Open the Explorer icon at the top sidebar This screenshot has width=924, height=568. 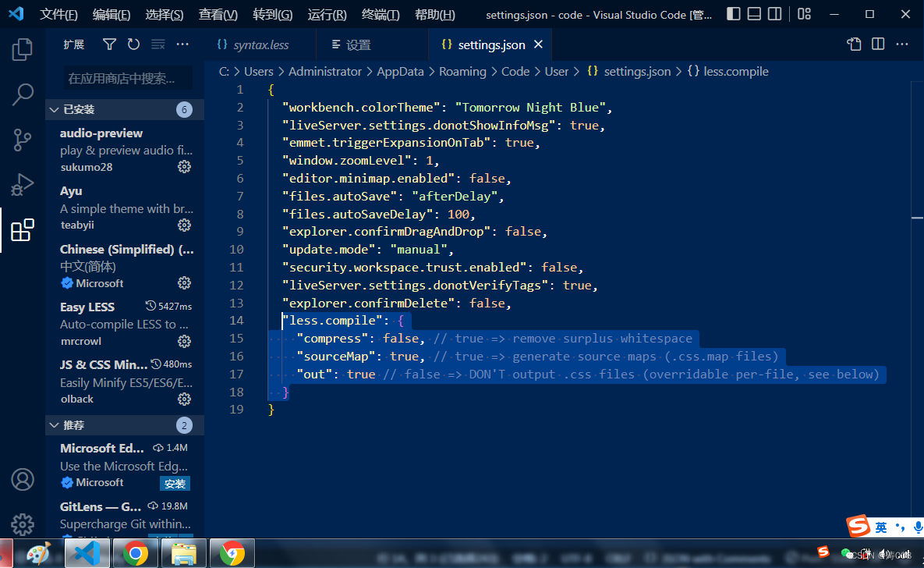[22, 48]
